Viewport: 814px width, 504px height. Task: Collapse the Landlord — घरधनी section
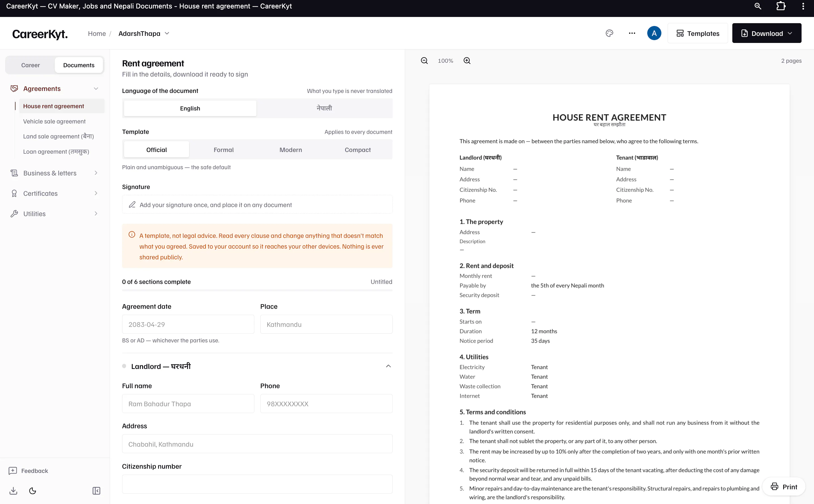coord(388,366)
